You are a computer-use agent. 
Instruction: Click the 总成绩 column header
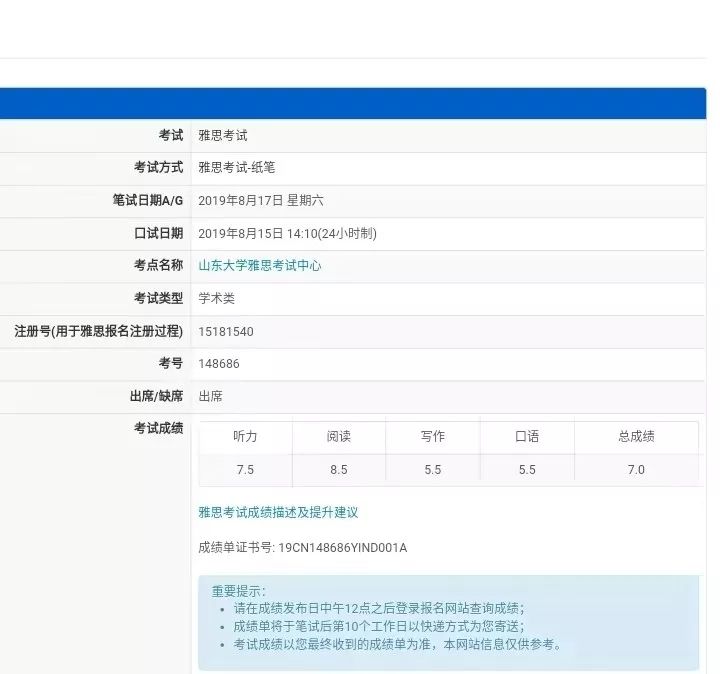(x=636, y=436)
